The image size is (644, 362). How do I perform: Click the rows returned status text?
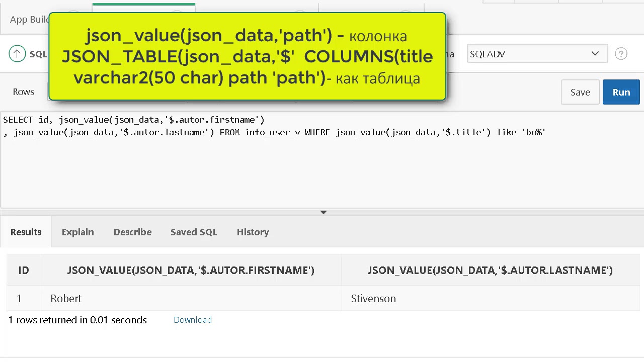[x=77, y=320]
